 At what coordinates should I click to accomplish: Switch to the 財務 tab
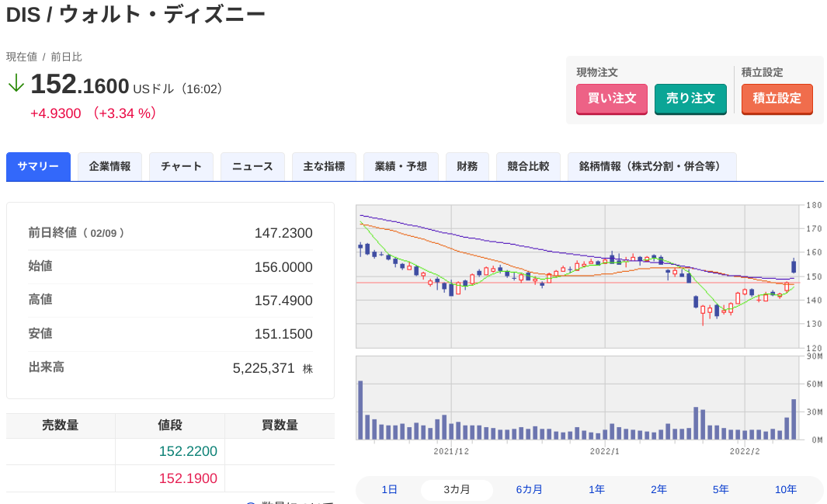click(x=467, y=167)
